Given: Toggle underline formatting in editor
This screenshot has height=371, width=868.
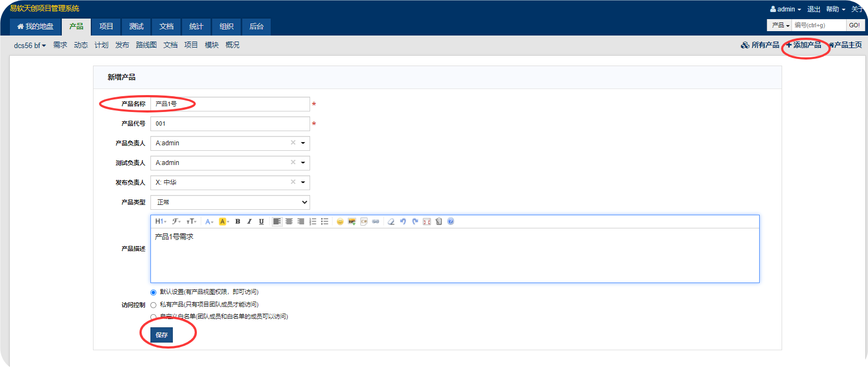Looking at the screenshot, I should (261, 221).
